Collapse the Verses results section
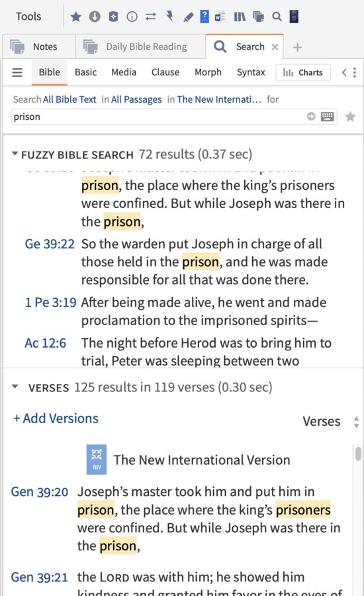The width and height of the screenshot is (364, 596). (15, 387)
